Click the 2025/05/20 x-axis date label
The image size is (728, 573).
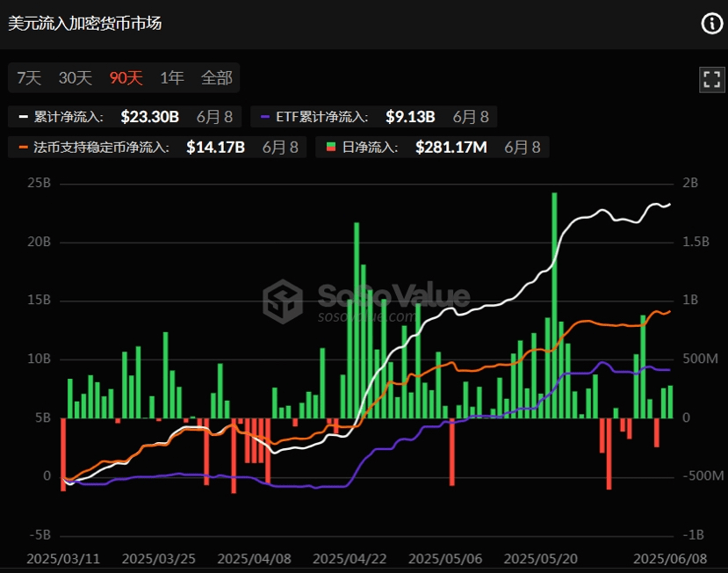click(x=540, y=559)
